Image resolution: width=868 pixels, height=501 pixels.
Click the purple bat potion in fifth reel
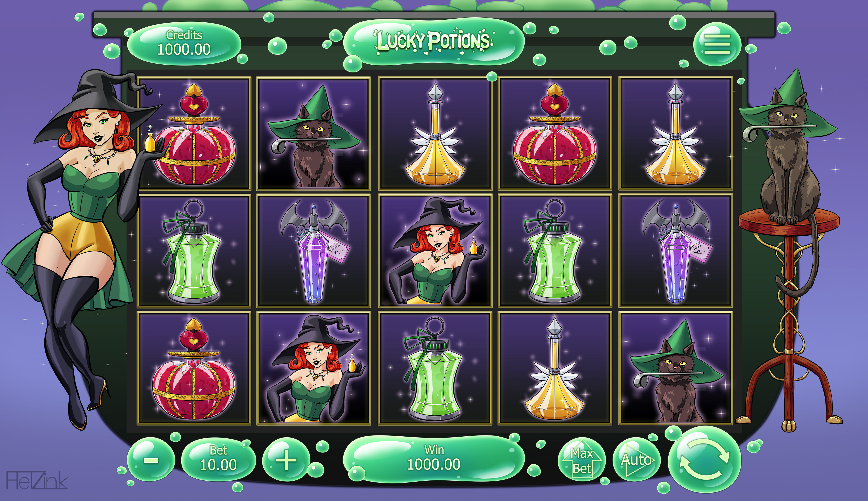pos(675,250)
